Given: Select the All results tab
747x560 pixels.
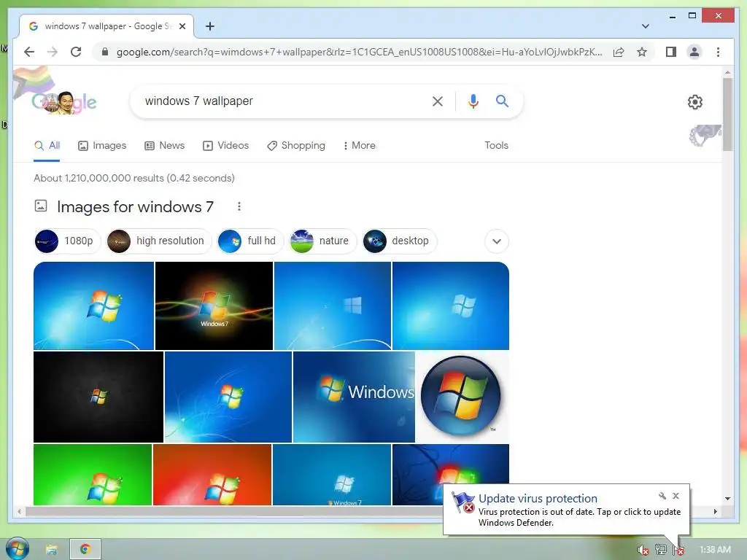Looking at the screenshot, I should pos(47,146).
